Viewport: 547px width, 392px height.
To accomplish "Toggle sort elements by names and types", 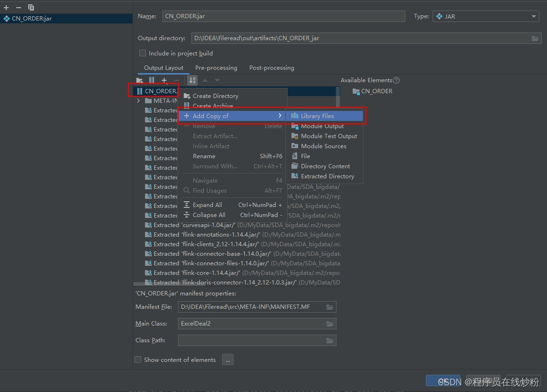I will pyautogui.click(x=192, y=80).
